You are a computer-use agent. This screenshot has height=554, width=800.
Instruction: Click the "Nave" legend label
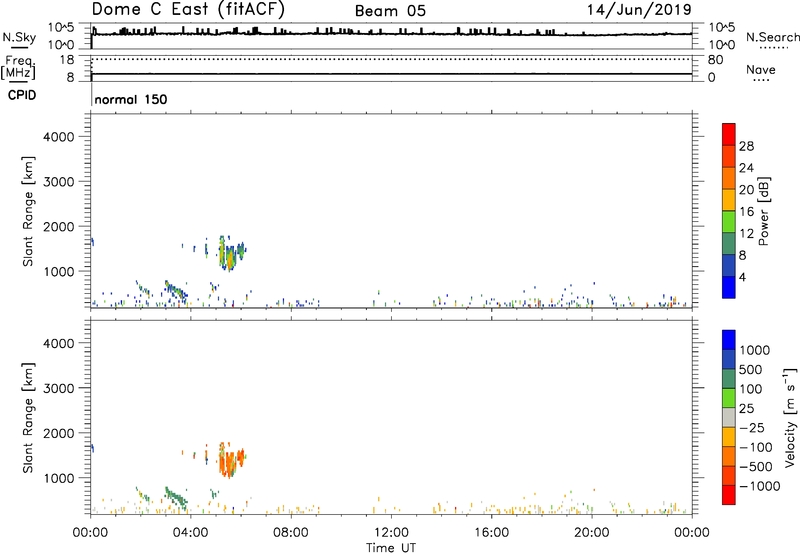pos(761,70)
